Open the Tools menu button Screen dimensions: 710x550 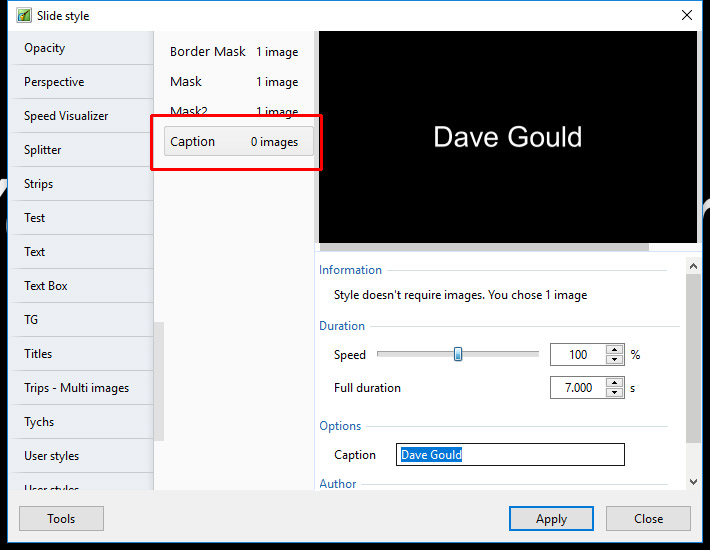click(x=61, y=518)
